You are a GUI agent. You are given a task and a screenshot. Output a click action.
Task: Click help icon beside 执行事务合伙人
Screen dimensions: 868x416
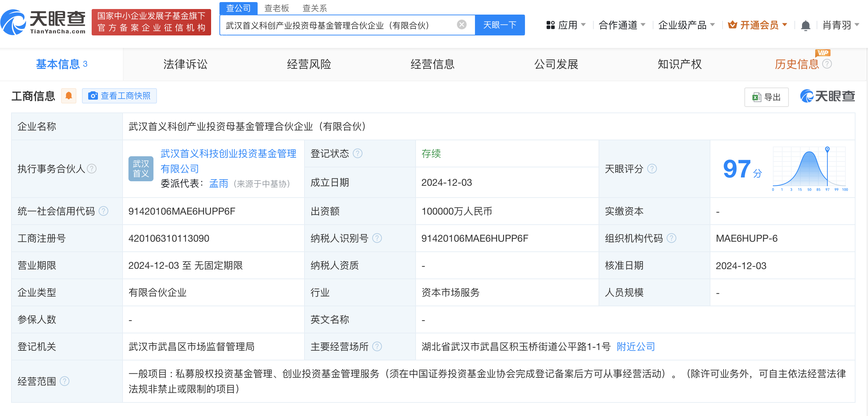pyautogui.click(x=92, y=169)
